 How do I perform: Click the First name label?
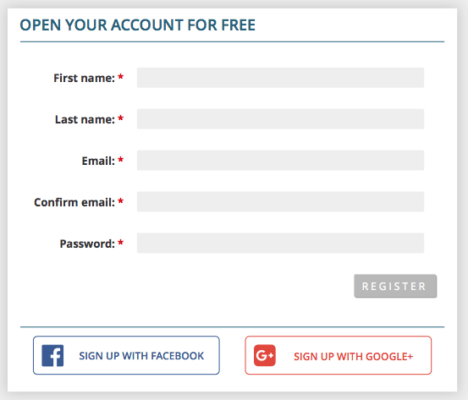coord(84,78)
